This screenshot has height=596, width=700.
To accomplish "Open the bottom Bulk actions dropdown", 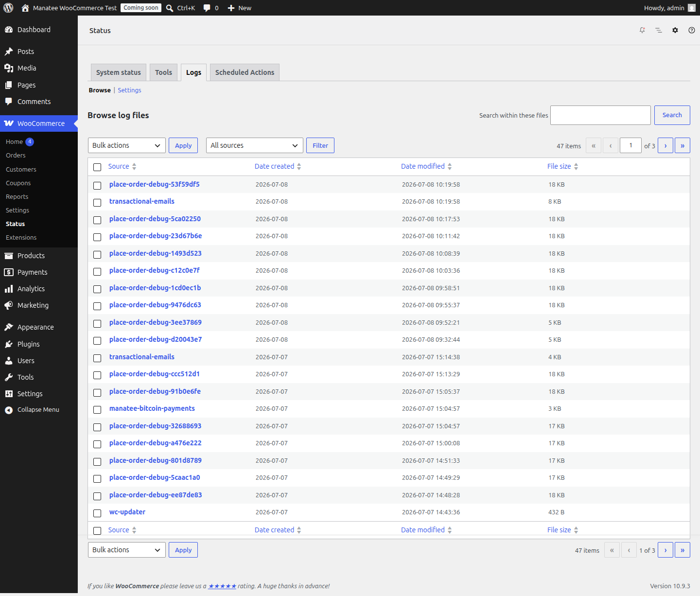I will pos(126,550).
